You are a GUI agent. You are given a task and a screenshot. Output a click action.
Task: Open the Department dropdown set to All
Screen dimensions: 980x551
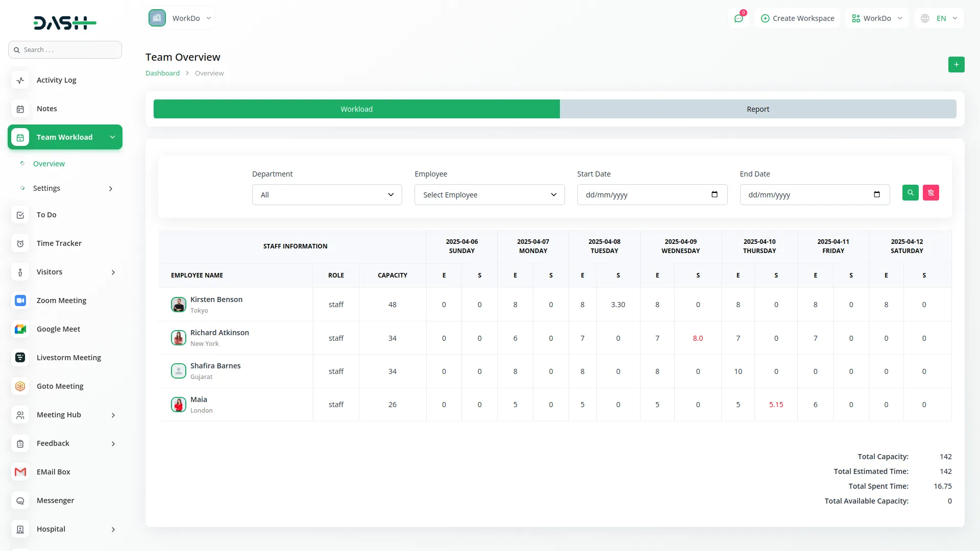[x=326, y=194]
